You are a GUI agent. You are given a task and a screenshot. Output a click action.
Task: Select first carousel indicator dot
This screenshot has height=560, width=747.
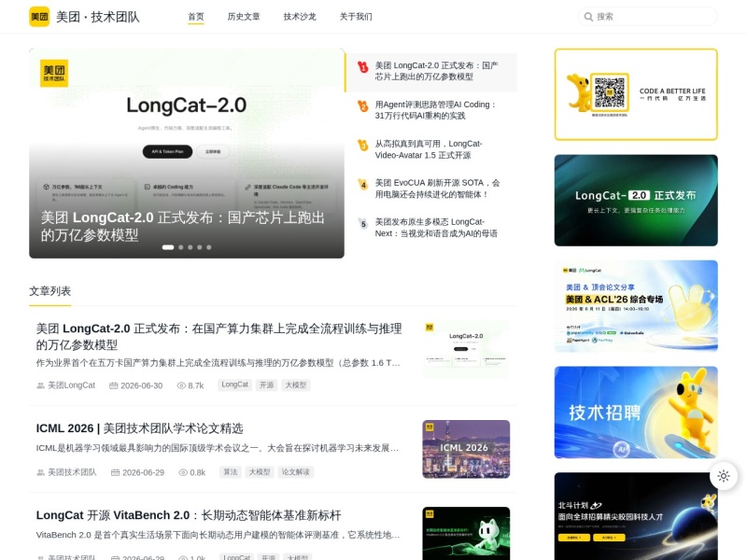click(x=168, y=247)
